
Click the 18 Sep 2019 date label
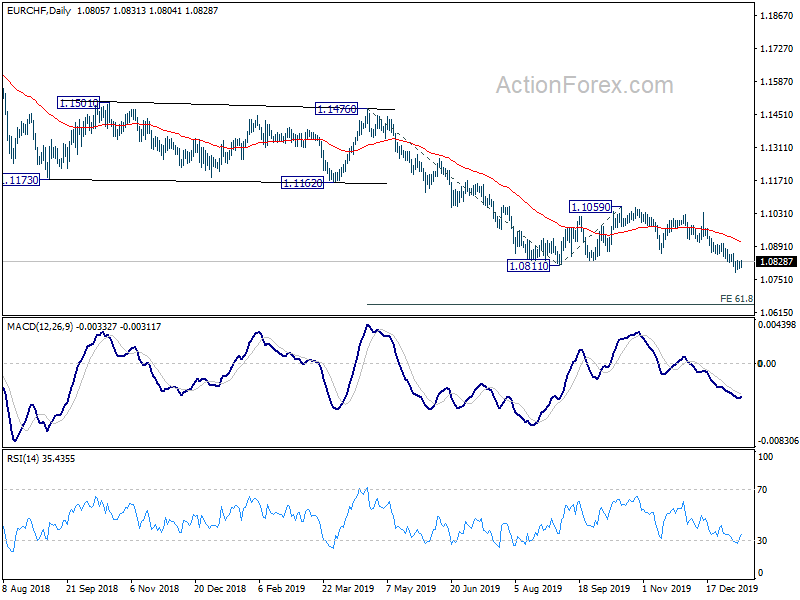point(604,588)
